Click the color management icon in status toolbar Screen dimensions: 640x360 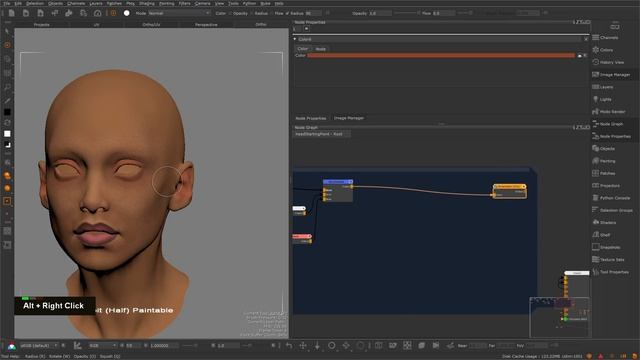point(12,346)
